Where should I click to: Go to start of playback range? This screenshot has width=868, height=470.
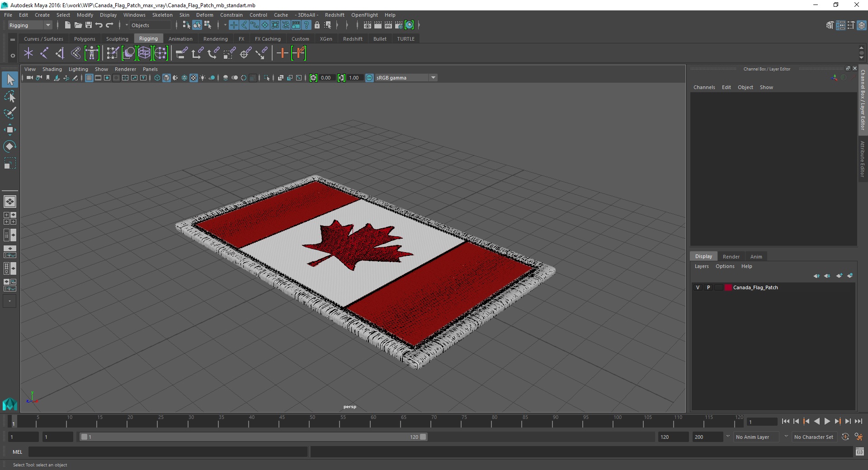tap(786, 421)
